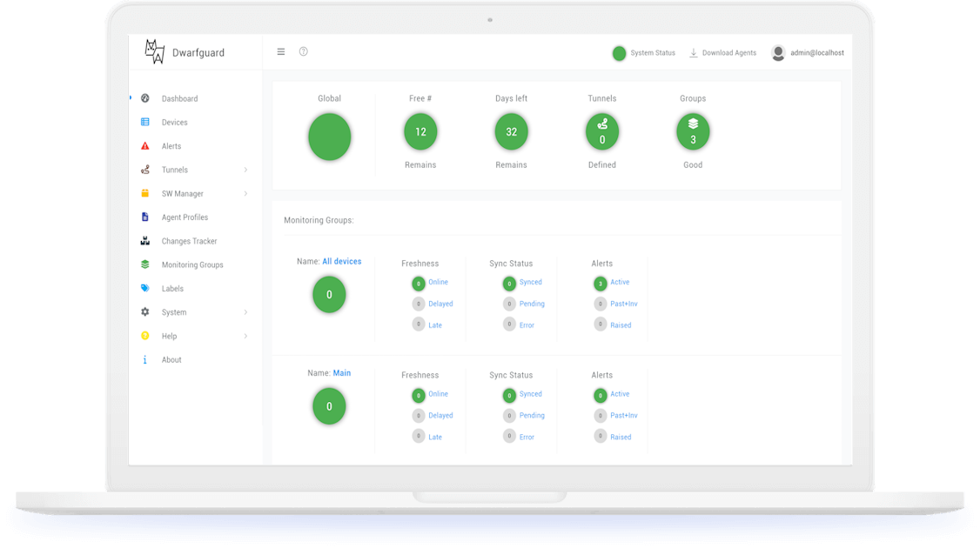980x548 pixels.
Task: Click the Groups circle showing 3
Action: point(693,132)
